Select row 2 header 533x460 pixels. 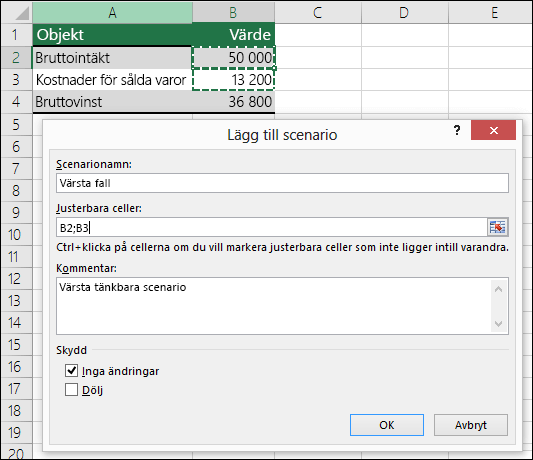tap(17, 57)
